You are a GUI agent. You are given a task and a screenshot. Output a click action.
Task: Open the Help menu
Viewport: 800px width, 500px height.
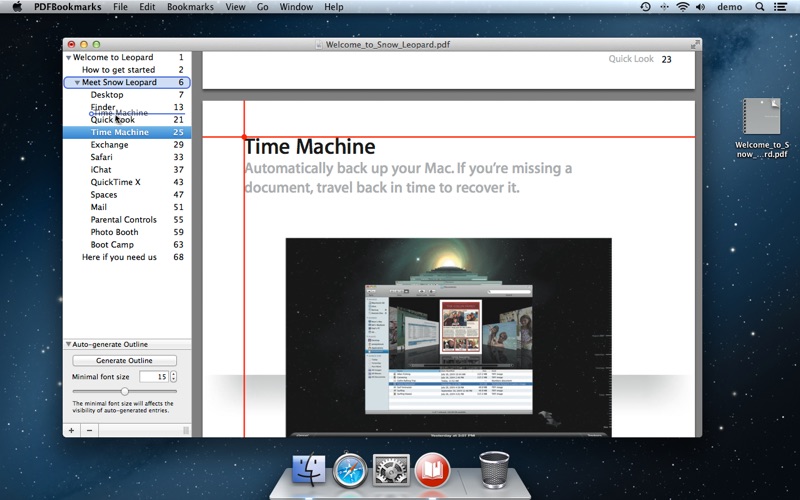[334, 7]
